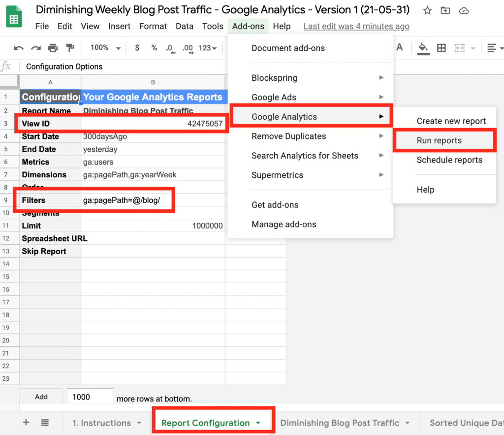Close the Add-ons menu

[248, 27]
